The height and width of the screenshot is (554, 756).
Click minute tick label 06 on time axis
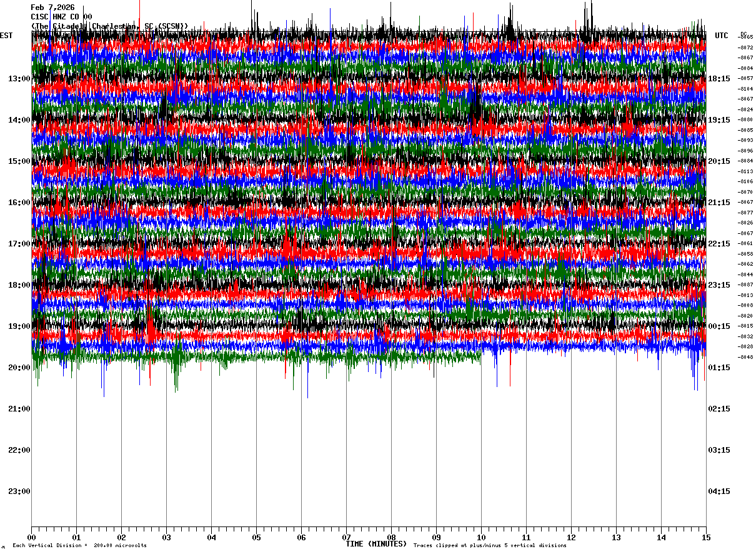coord(301,537)
